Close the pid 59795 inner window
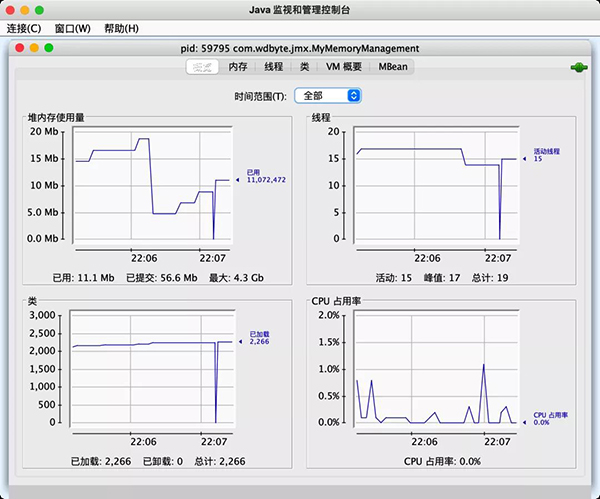 pyautogui.click(x=20, y=48)
